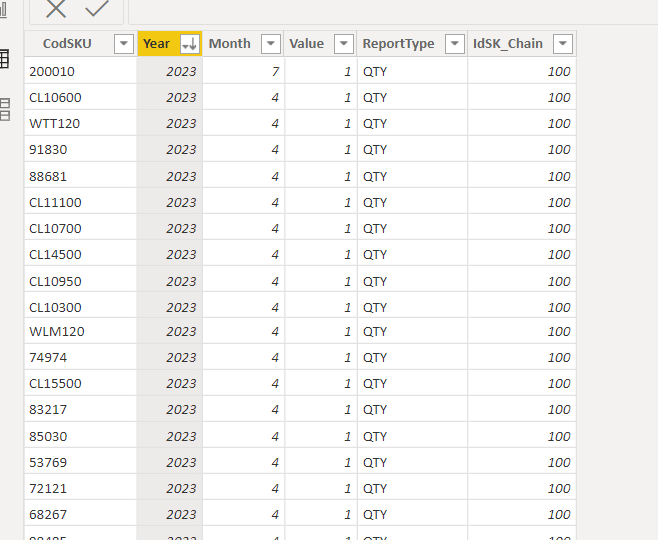The image size is (658, 540).
Task: Click Month value 7 in 200010 row
Action: tap(243, 71)
